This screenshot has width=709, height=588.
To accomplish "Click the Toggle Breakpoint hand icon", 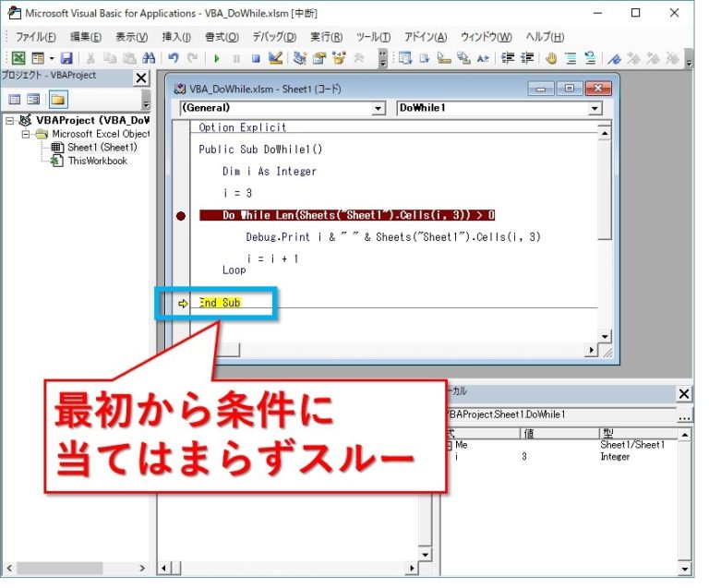I will pyautogui.click(x=551, y=58).
